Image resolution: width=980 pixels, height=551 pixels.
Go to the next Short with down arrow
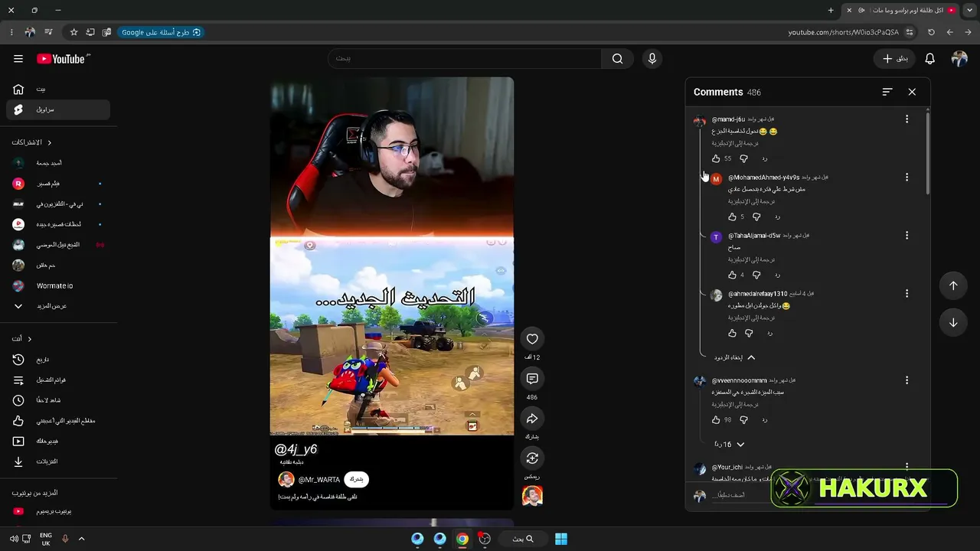953,322
